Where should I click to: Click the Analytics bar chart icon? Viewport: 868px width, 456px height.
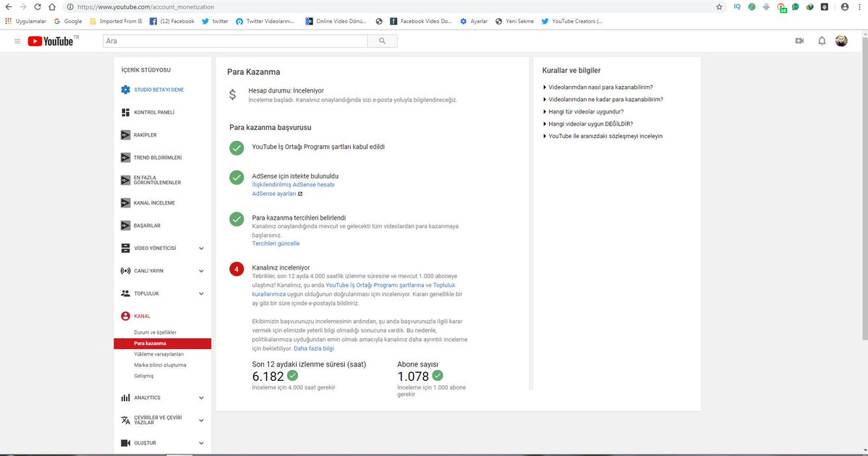(x=125, y=397)
